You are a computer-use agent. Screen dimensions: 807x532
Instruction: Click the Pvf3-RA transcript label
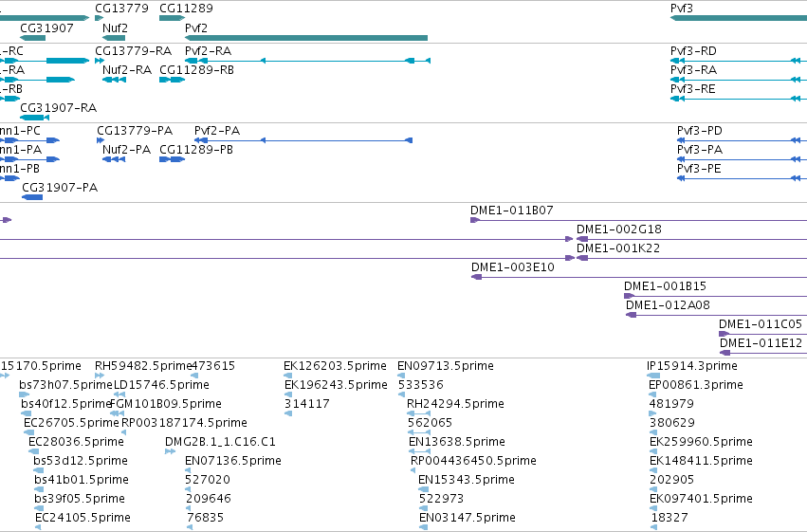693,70
